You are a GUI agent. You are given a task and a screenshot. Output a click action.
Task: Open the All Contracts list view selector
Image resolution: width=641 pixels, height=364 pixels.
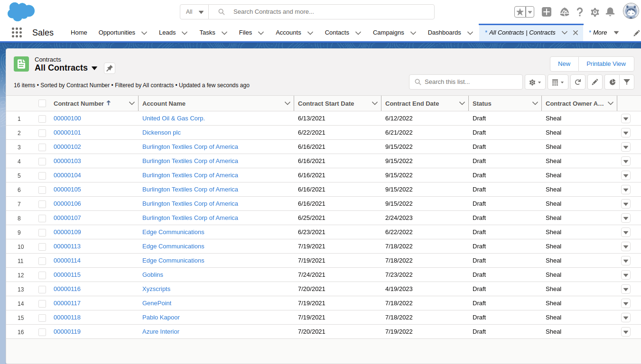[x=94, y=68]
